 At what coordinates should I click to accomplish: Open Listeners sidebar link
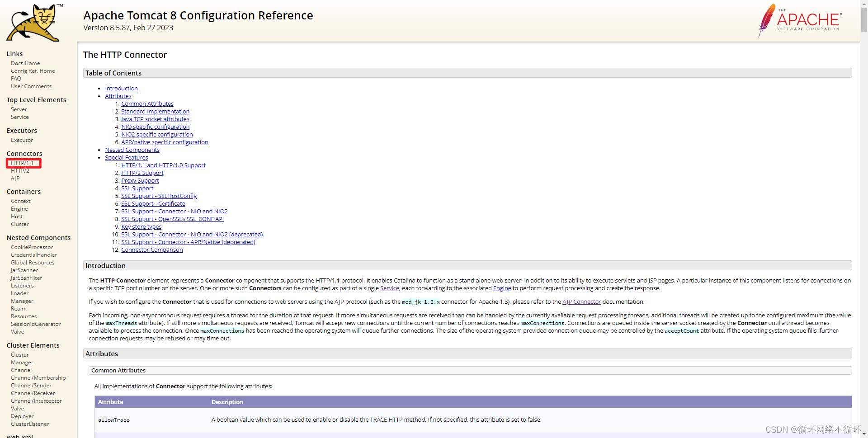[x=22, y=286]
